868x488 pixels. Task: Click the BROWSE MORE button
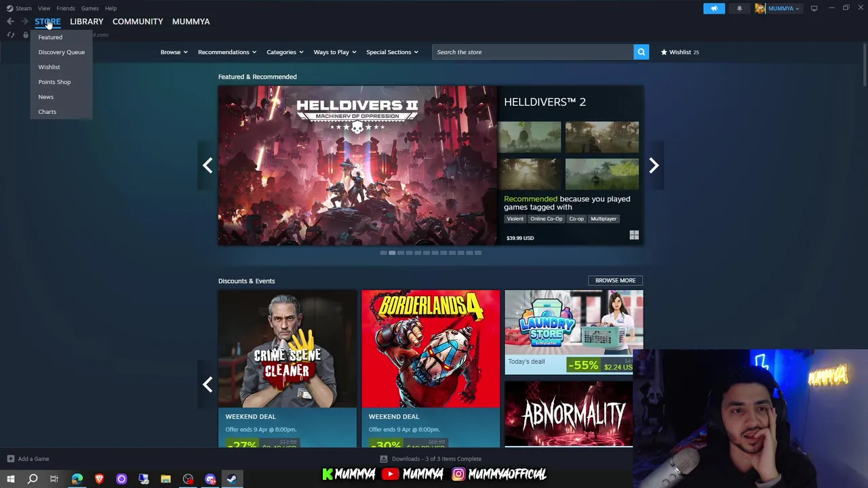(x=615, y=281)
